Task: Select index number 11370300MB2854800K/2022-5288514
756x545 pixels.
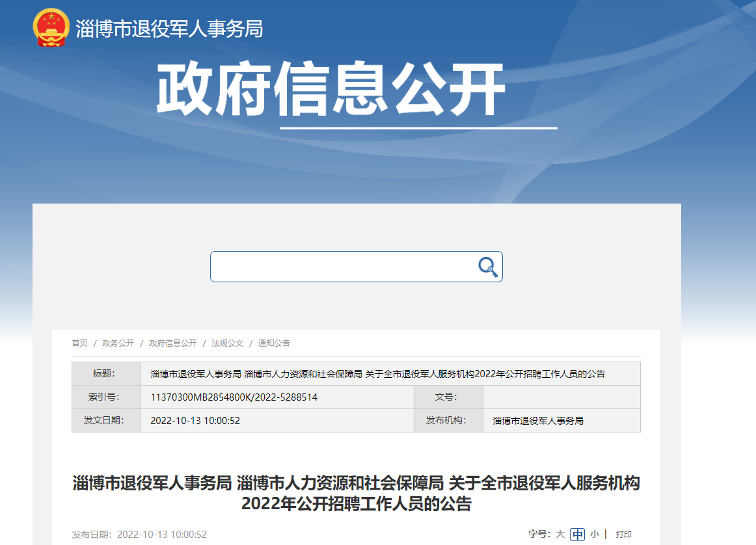Action: coord(234,397)
